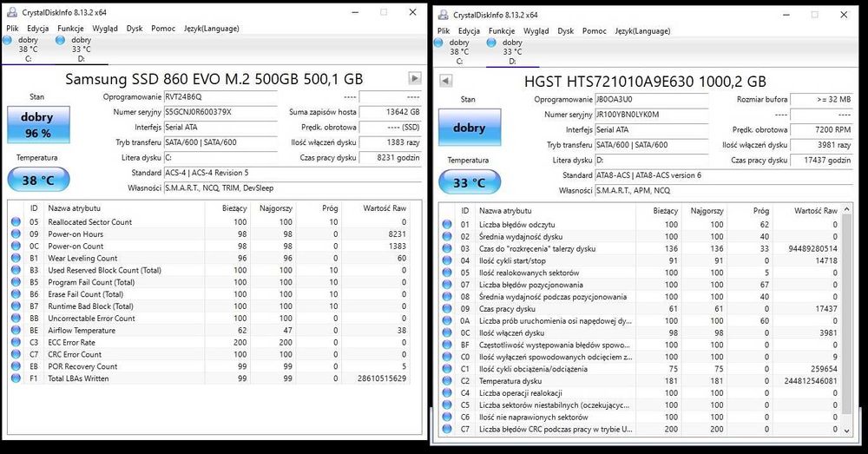
Task: Click the next disk arrow in Samsung window
Action: point(415,78)
